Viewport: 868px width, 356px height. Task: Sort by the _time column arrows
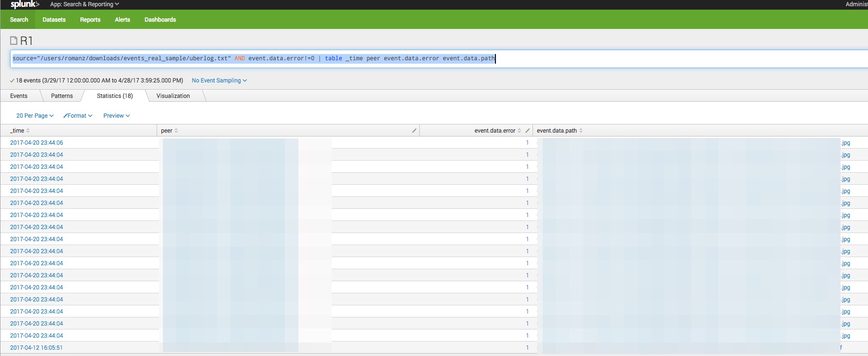click(x=28, y=131)
